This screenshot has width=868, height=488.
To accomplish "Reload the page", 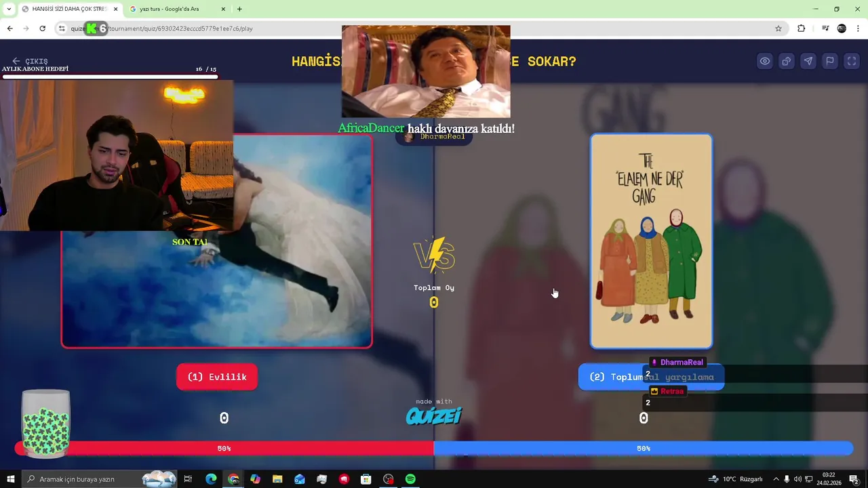I will pyautogui.click(x=42, y=28).
